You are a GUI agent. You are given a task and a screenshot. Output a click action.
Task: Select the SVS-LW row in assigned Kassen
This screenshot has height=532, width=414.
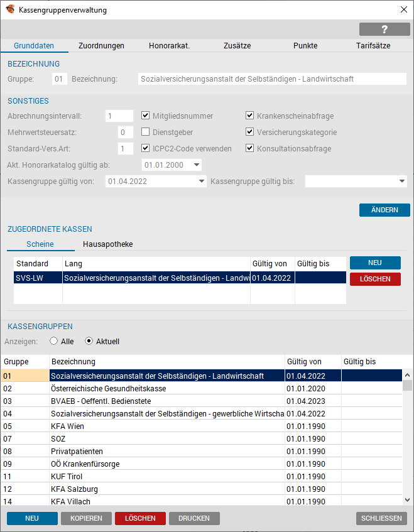click(x=180, y=278)
